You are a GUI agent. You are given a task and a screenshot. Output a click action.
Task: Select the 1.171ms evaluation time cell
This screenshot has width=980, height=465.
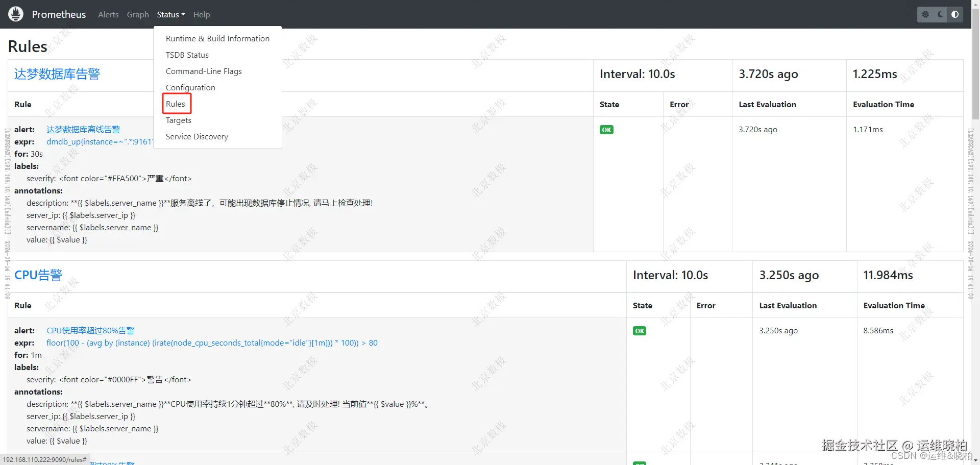click(x=868, y=130)
